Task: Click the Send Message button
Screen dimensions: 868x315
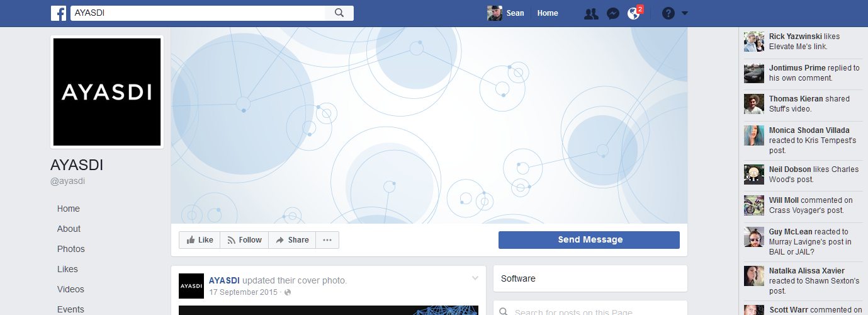Action: [x=589, y=240]
